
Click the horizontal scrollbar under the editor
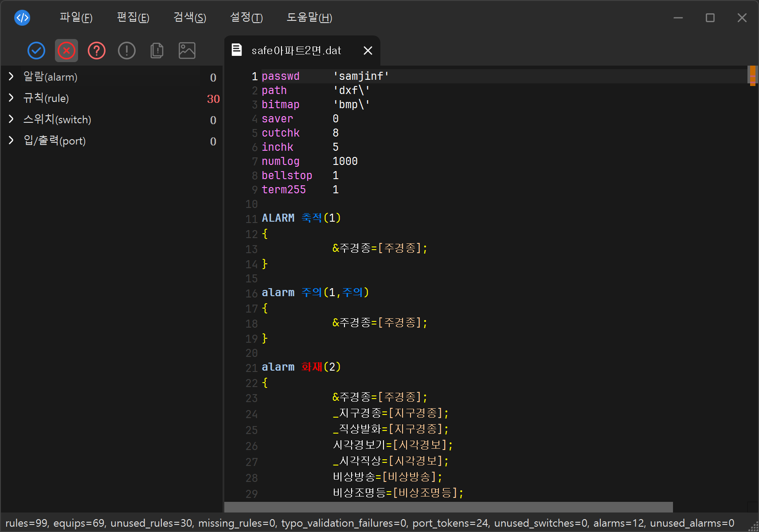[448, 507]
